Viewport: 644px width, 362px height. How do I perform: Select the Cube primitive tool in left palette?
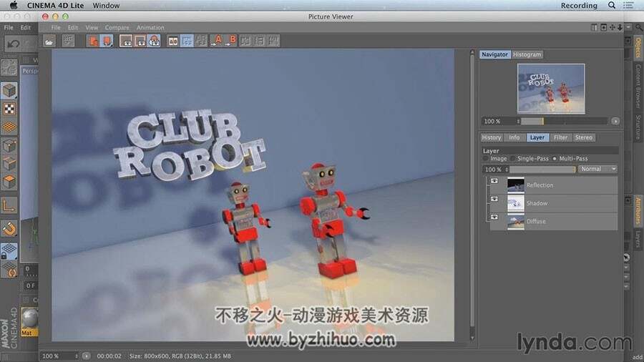(x=9, y=91)
